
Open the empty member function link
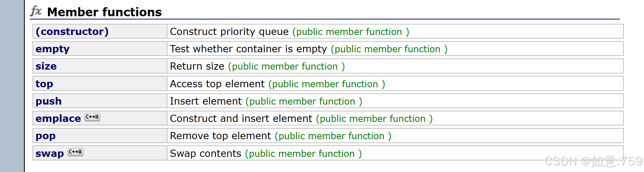pos(53,49)
